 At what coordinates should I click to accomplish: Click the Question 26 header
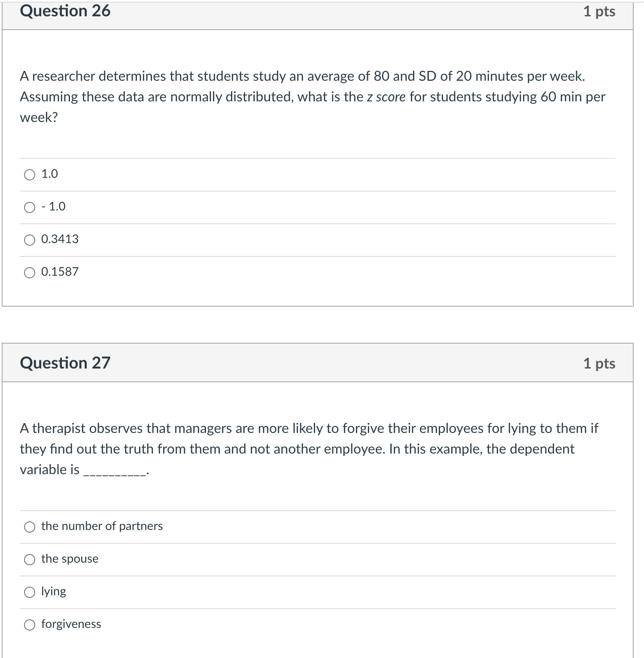66,11
